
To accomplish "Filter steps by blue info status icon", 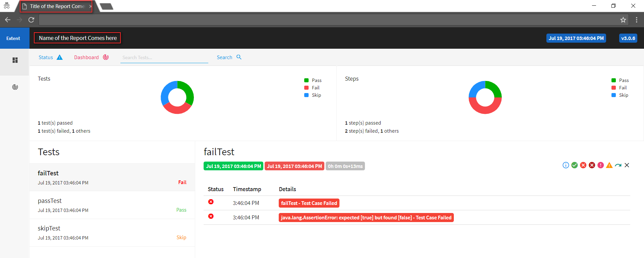I will click(566, 165).
